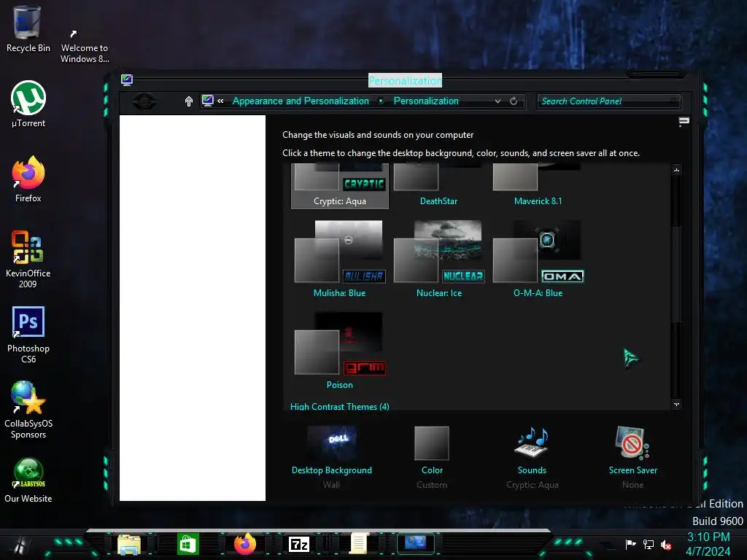
Task: Select the Cryptic: Aqua theme
Action: click(340, 186)
